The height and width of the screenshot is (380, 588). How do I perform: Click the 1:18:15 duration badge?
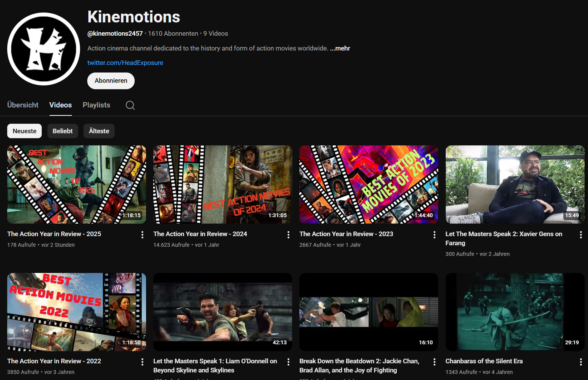tap(132, 215)
